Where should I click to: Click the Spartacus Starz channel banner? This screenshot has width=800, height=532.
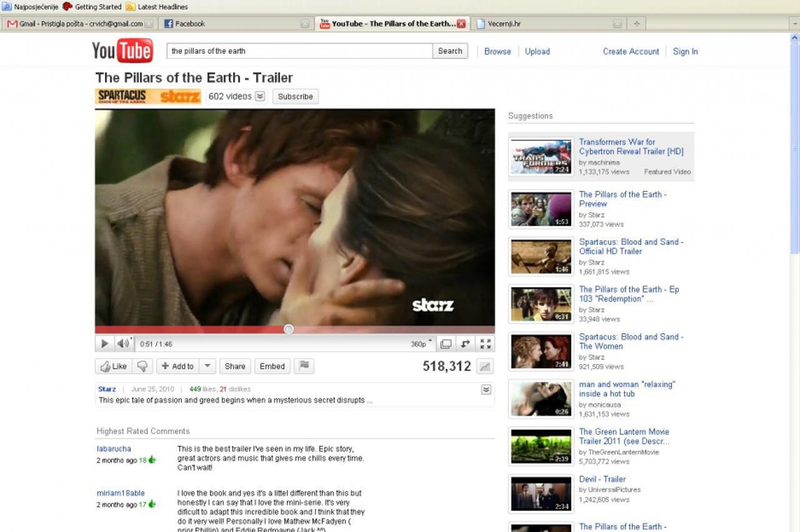(148, 96)
